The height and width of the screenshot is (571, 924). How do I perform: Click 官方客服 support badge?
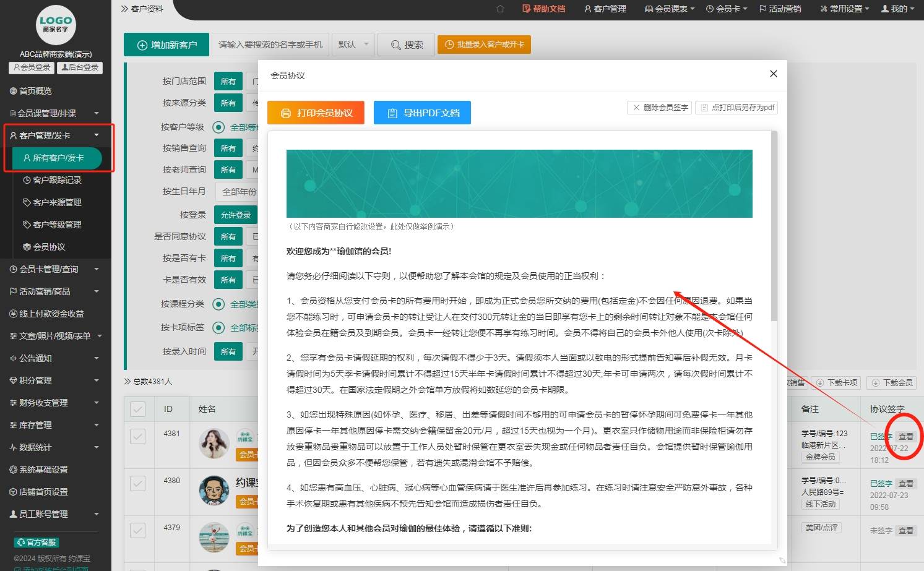[x=36, y=543]
